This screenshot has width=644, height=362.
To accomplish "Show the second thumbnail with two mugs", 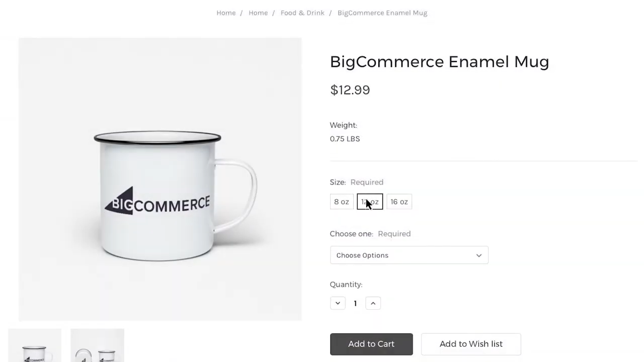I will (97, 347).
